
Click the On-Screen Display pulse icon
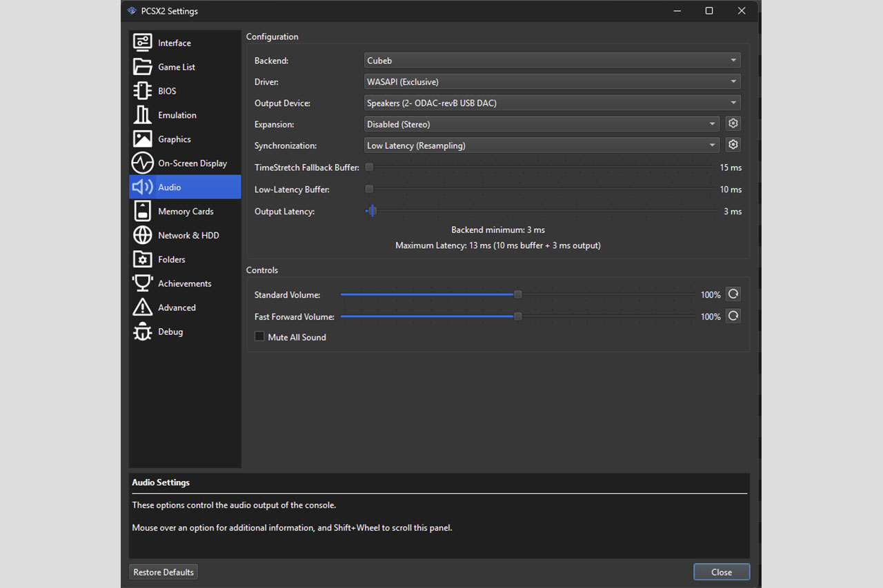click(142, 163)
